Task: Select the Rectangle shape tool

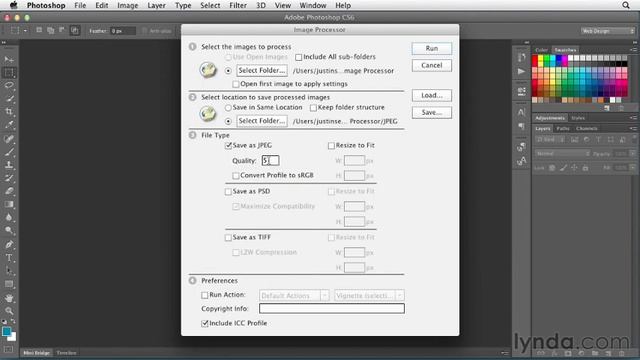Action: click(x=9, y=284)
